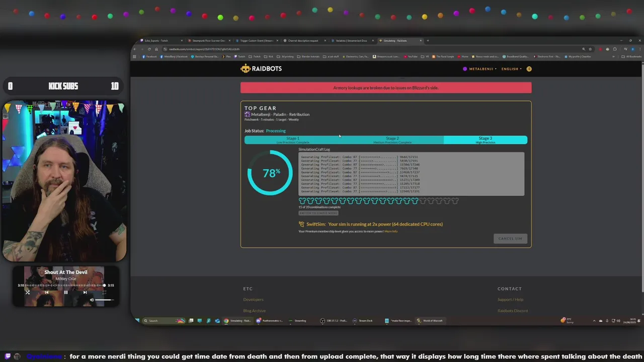Switch to the Steampunk Floor Scanner tab
644x362 pixels.
tap(209, 41)
